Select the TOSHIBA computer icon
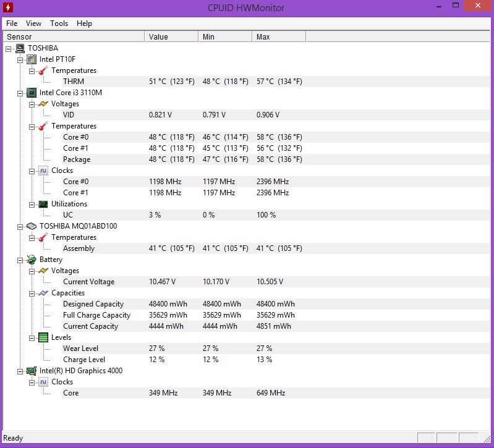494x448 pixels. [20, 48]
